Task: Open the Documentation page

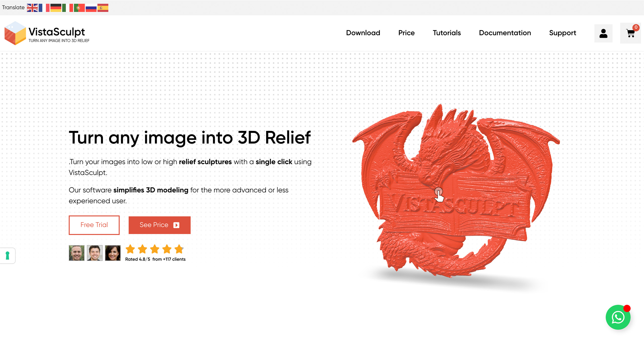Action: click(x=505, y=33)
